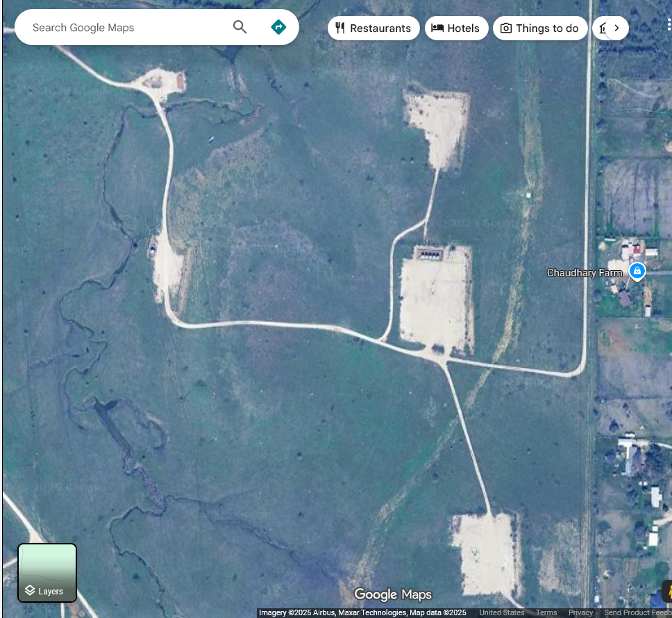Click the Send Product Feedback link
672x618 pixels.
[637, 612]
